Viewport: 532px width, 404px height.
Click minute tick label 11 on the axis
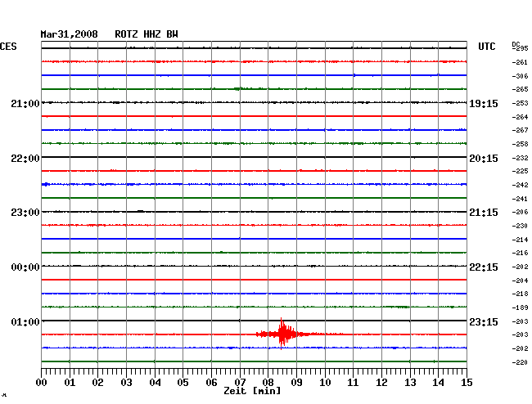click(x=353, y=383)
